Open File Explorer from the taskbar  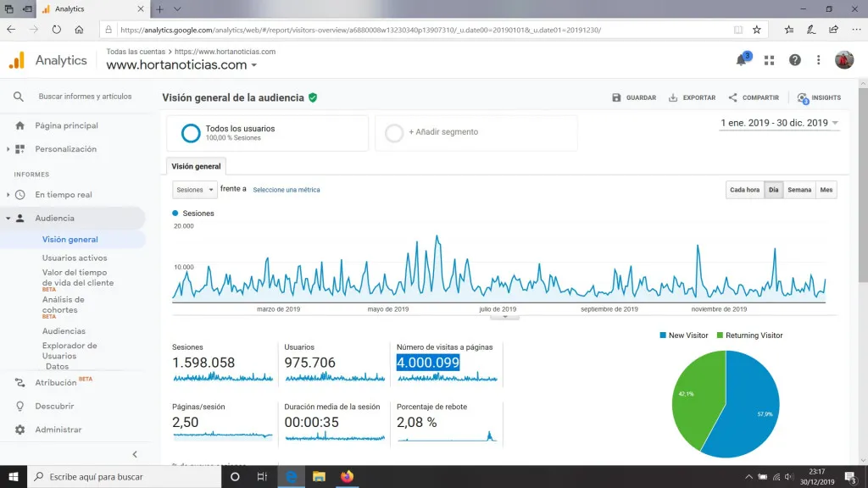[319, 476]
